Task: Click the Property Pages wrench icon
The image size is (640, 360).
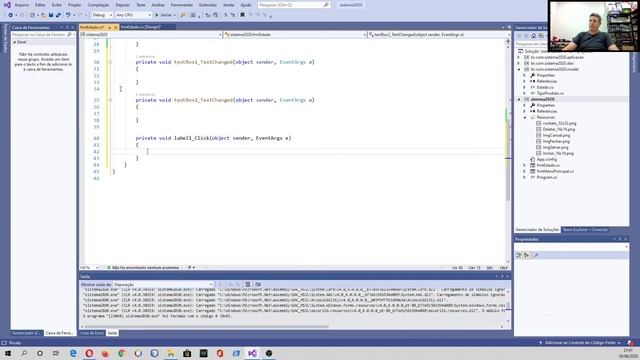Action: 536,255
